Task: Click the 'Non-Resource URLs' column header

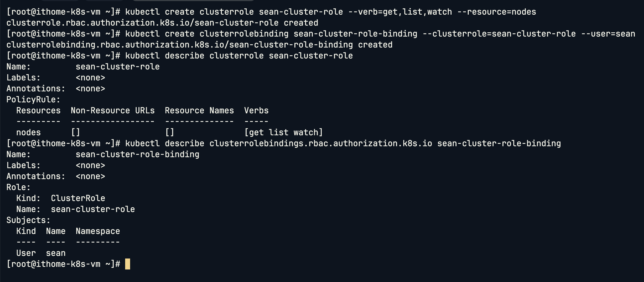Action: pos(113,110)
